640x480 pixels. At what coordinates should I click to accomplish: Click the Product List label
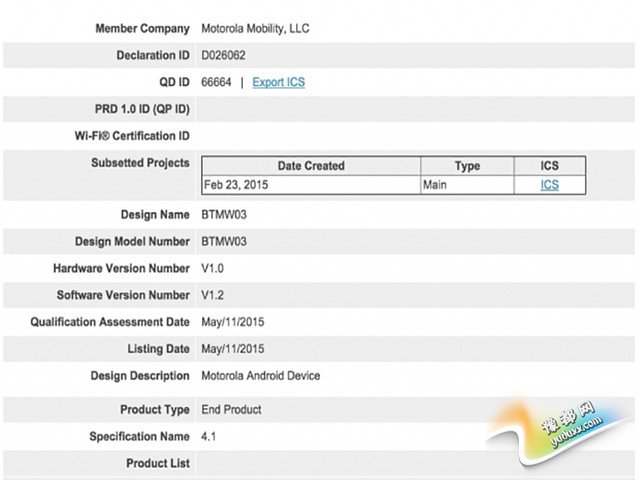tap(157, 464)
